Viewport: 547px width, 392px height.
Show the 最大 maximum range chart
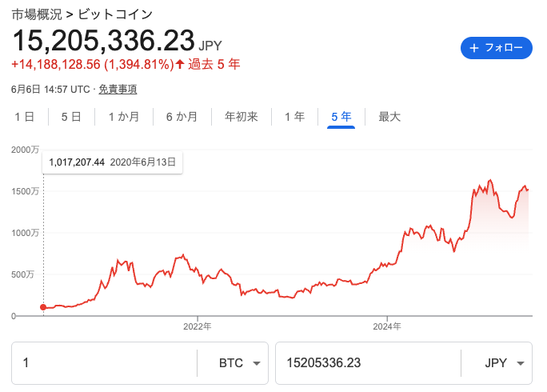point(389,117)
